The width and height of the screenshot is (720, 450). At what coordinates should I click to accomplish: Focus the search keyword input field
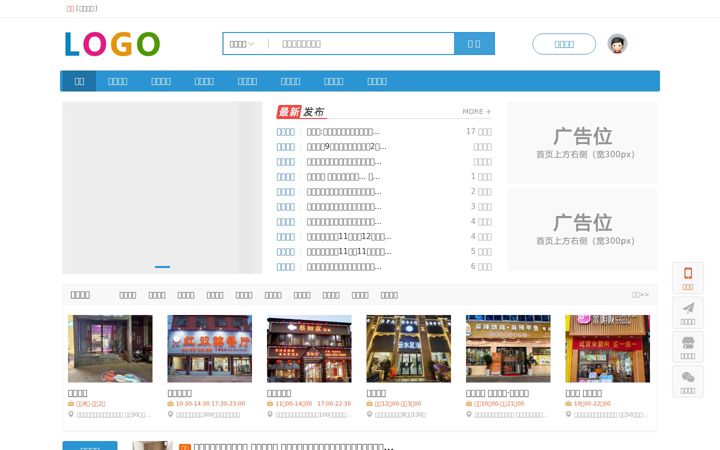(x=363, y=44)
